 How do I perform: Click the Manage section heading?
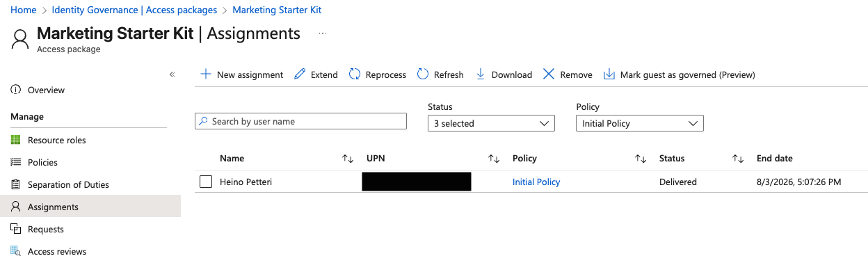tap(27, 116)
